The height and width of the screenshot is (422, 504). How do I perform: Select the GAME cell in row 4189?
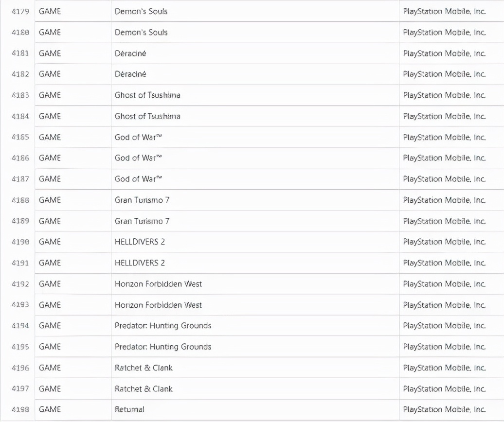(73, 221)
